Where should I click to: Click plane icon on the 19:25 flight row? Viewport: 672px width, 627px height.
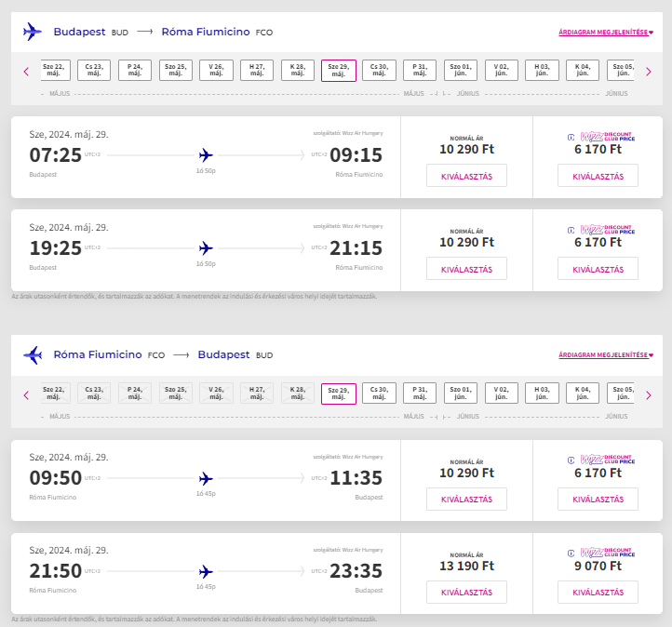tap(206, 248)
